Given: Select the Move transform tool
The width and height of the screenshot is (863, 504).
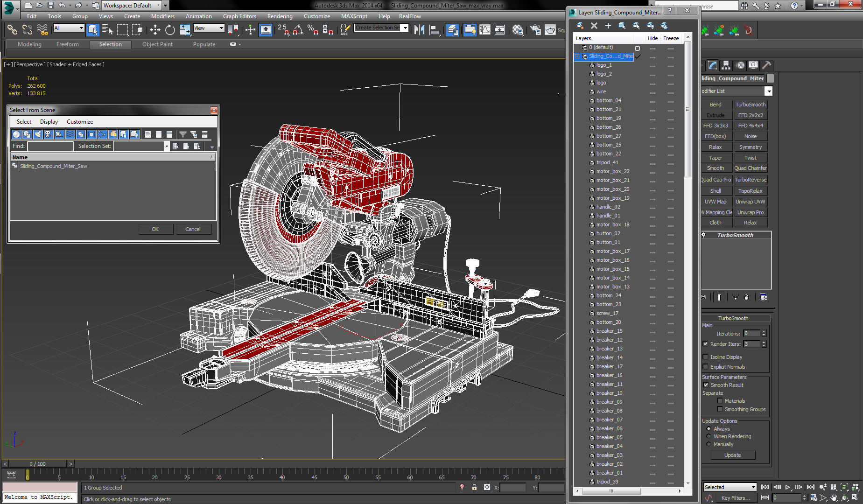Looking at the screenshot, I should (155, 30).
